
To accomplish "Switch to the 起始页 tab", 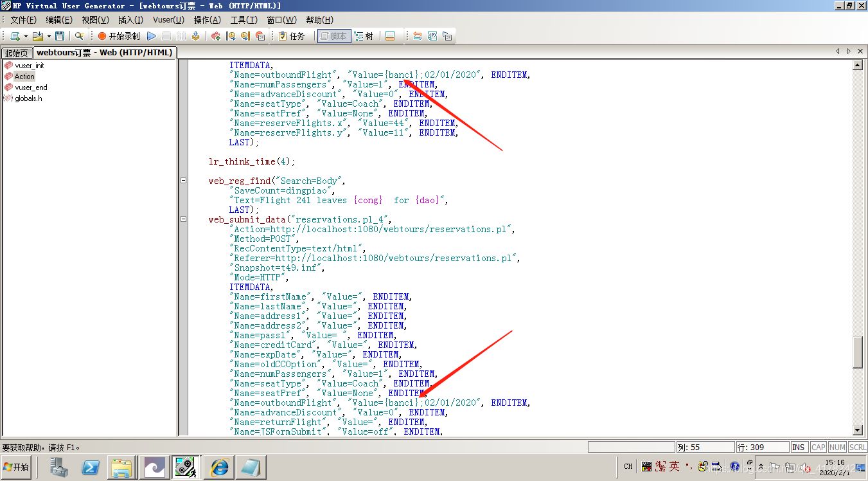I will click(16, 53).
